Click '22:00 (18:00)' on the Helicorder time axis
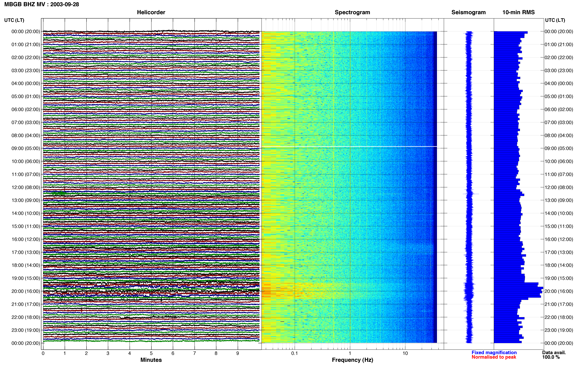 coord(26,317)
